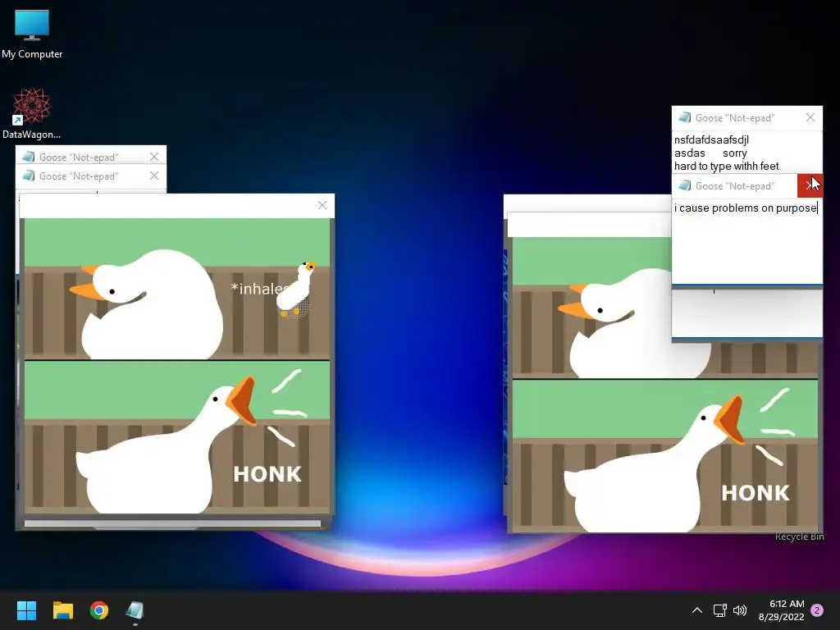
Task: Show hidden system tray icons
Action: [x=697, y=610]
